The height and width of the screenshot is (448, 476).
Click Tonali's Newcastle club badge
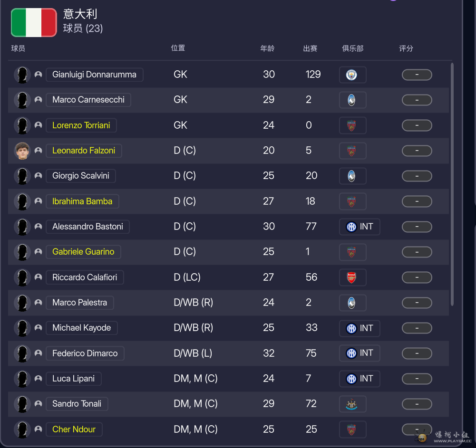pos(352,404)
